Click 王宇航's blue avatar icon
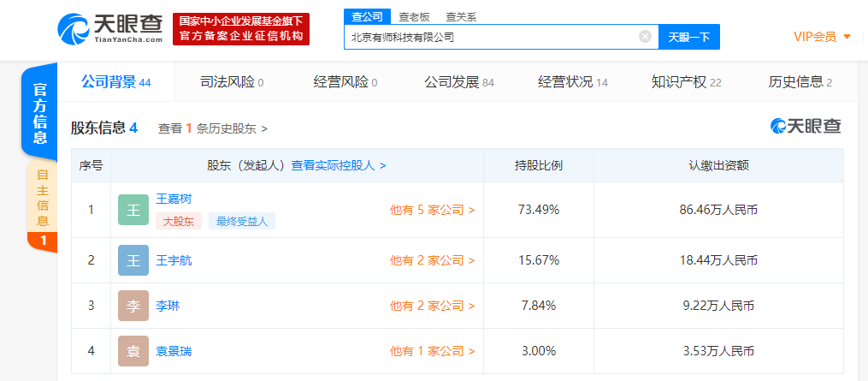Screen dimensions: 868x381 (x=133, y=260)
